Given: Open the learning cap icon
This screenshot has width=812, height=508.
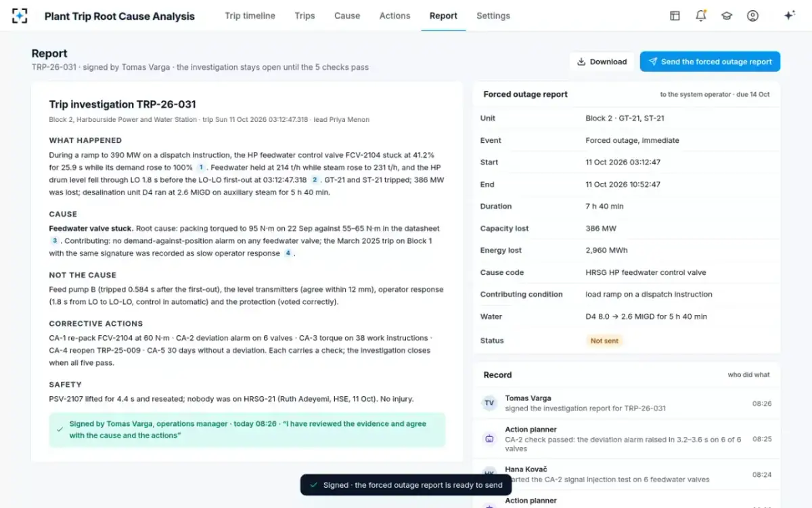Looking at the screenshot, I should tap(727, 16).
